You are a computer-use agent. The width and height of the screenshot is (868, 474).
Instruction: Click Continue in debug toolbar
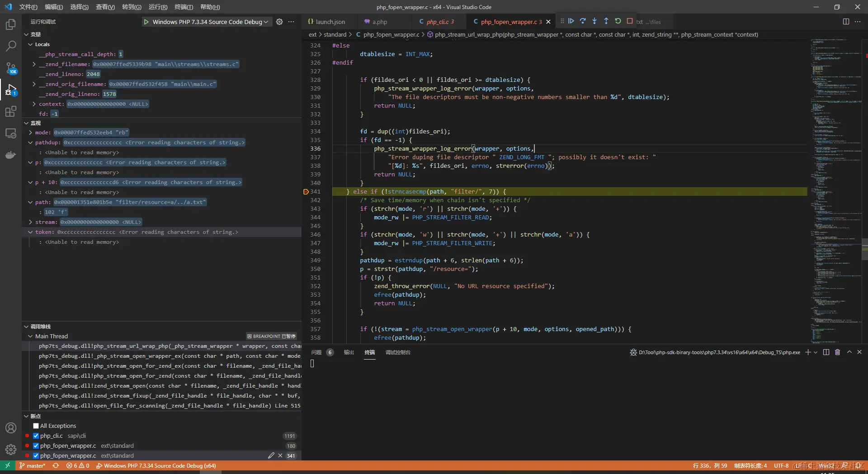coord(571,21)
